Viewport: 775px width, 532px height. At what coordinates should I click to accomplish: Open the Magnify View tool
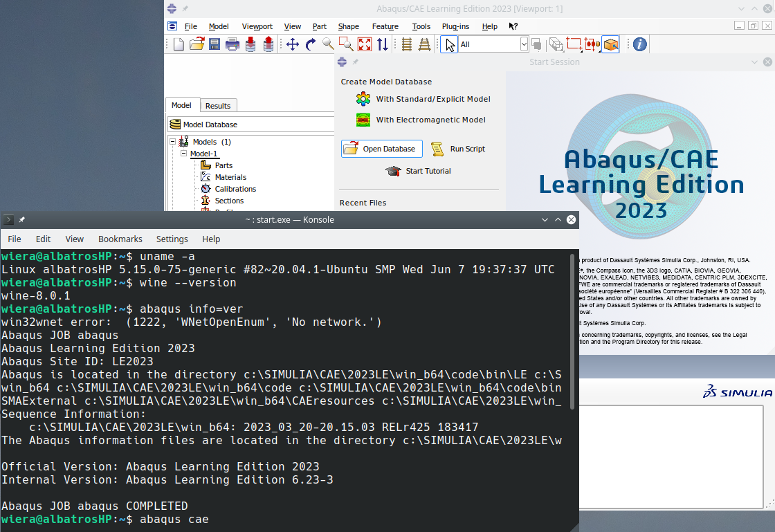point(327,44)
